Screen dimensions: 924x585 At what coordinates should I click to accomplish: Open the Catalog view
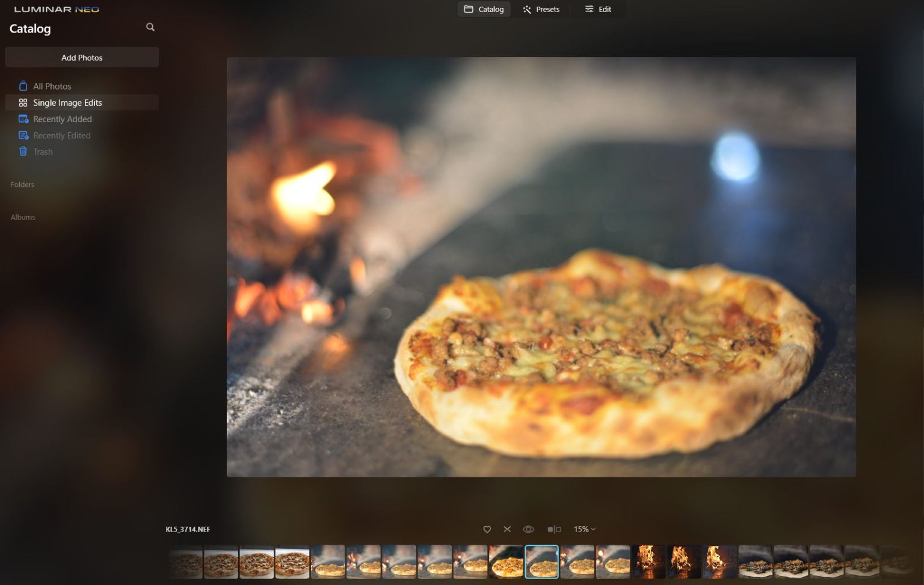pyautogui.click(x=484, y=9)
